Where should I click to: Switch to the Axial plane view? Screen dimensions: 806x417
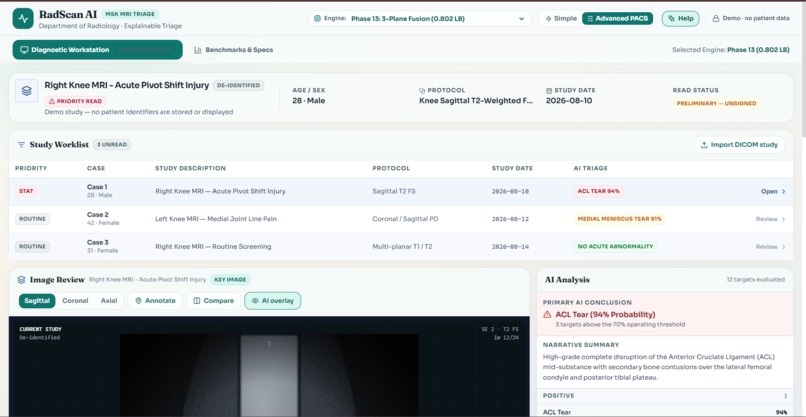point(109,301)
